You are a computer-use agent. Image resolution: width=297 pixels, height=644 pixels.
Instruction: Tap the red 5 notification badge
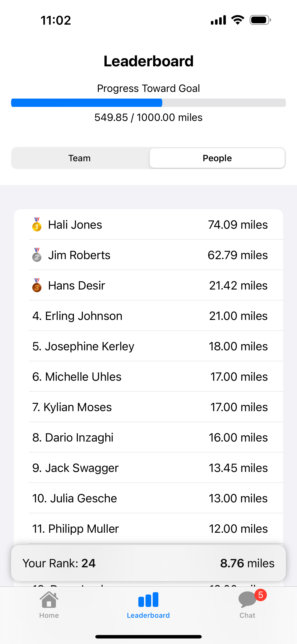tap(260, 595)
